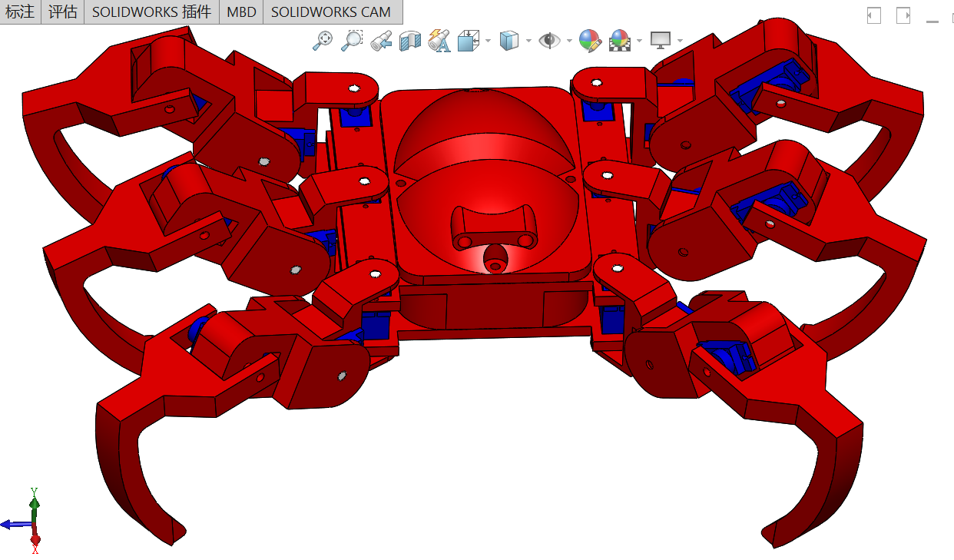954x560 pixels.
Task: Expand the Apply Scene dropdown arrow
Action: (639, 41)
